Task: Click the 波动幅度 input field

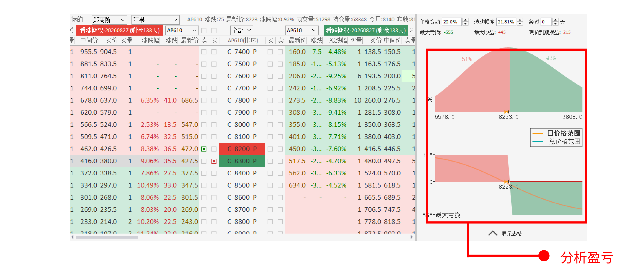Action: pos(506,22)
